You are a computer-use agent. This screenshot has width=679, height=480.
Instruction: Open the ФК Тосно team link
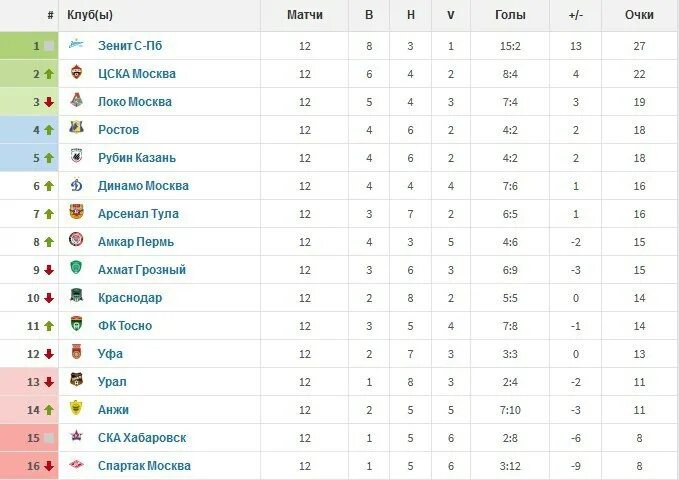click(x=125, y=326)
